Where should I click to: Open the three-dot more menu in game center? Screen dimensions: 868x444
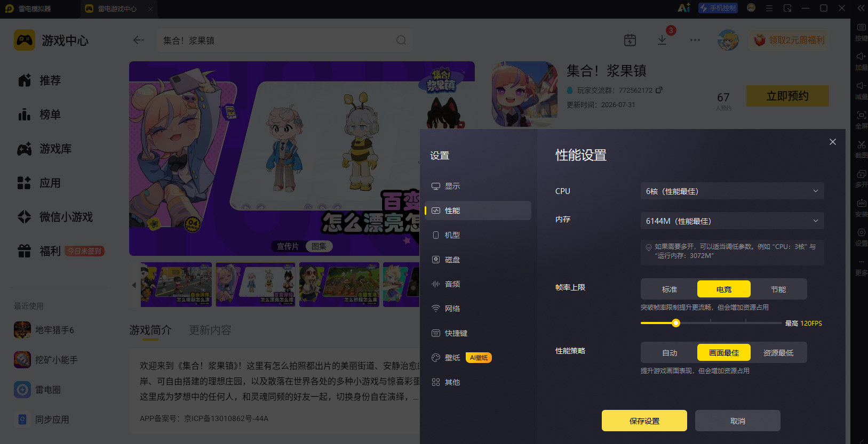pyautogui.click(x=695, y=40)
